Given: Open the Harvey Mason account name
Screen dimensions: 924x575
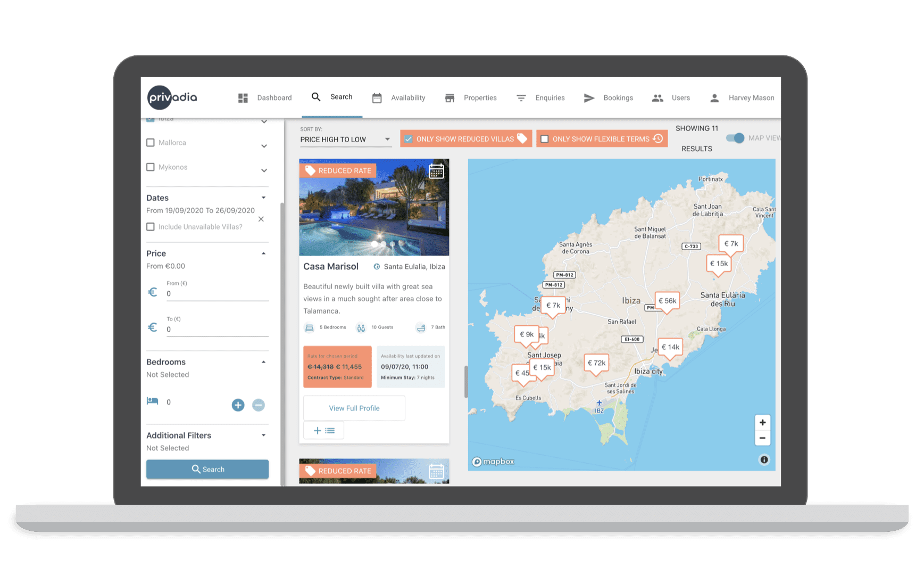Looking at the screenshot, I should (x=751, y=98).
